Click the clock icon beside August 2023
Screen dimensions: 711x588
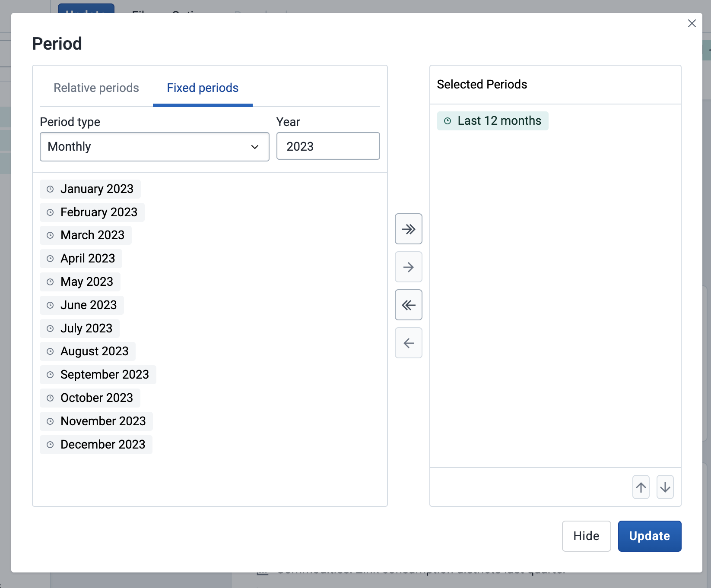coord(50,351)
